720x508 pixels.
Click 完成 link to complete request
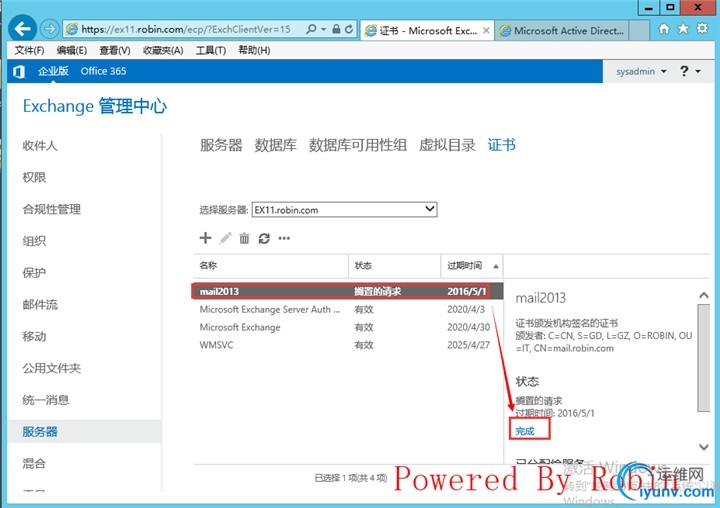pyautogui.click(x=525, y=431)
